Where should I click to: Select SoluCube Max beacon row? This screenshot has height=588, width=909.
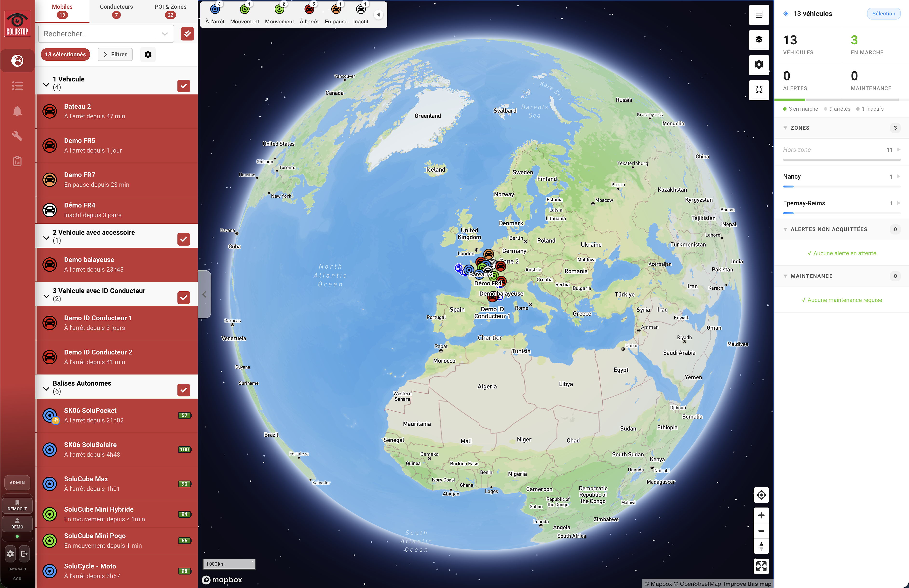tap(117, 484)
